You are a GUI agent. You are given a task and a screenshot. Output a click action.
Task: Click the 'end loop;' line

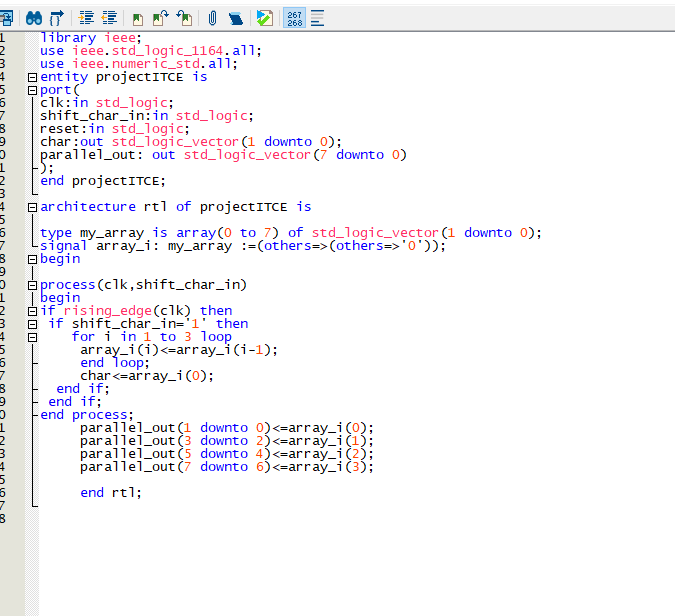pyautogui.click(x=115, y=363)
